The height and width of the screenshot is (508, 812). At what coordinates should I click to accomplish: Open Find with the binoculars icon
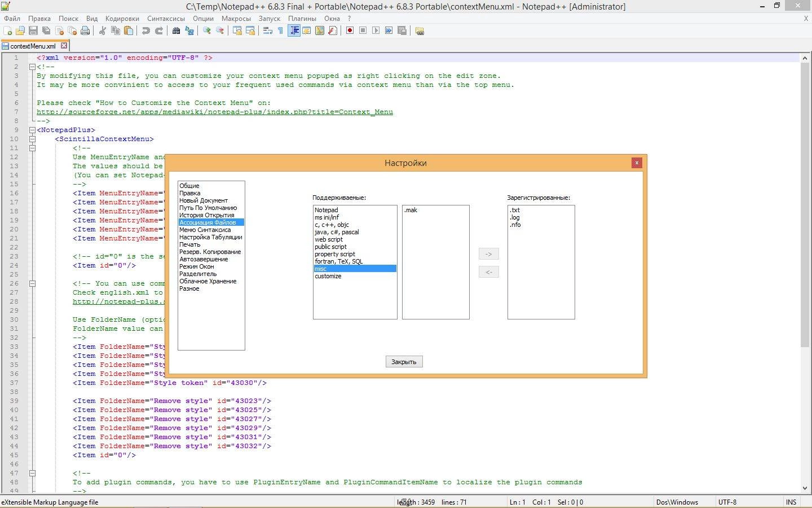coord(176,30)
